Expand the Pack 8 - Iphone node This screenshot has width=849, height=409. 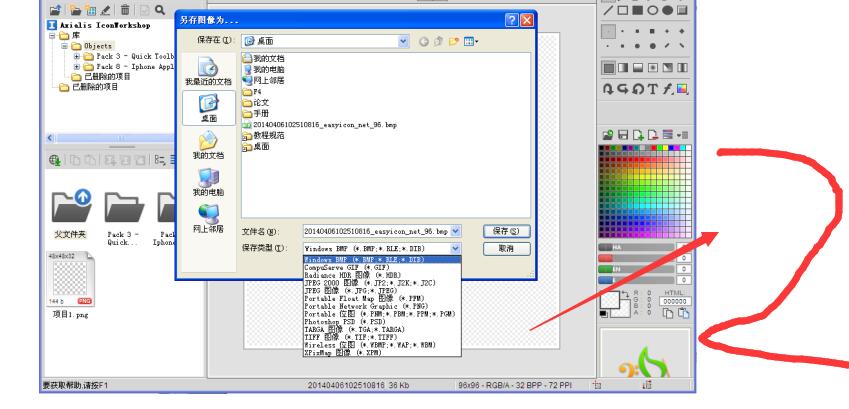click(76, 67)
